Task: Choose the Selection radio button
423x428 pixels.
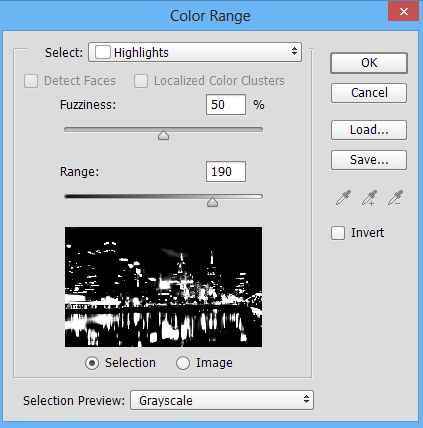Action: coord(92,363)
